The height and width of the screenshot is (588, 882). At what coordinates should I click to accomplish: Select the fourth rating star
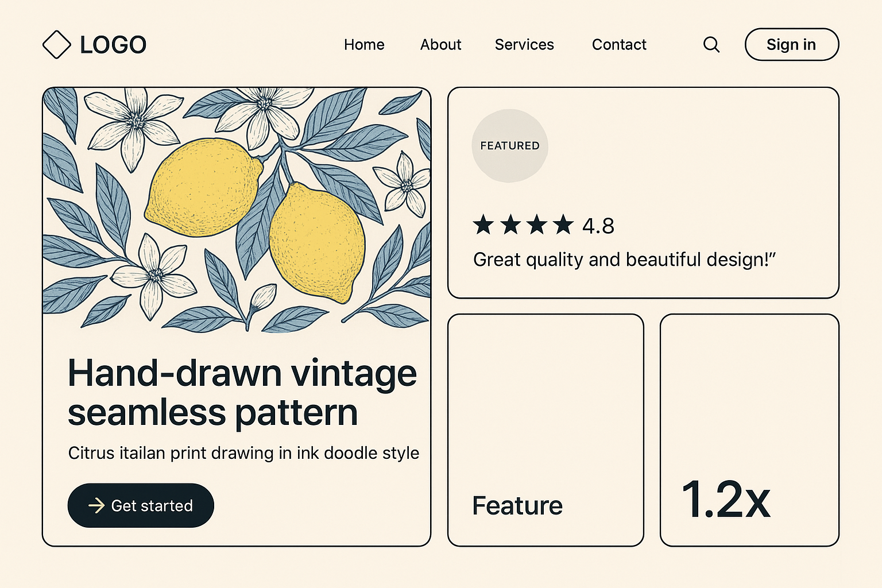pos(563,225)
